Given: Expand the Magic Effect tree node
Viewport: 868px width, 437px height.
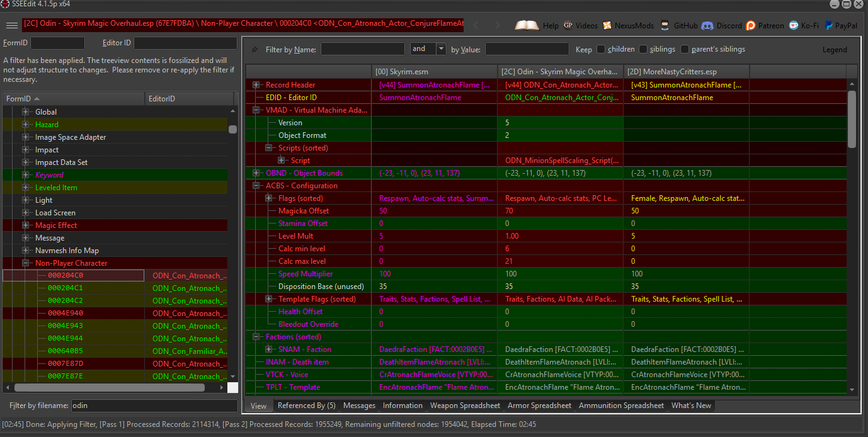Looking at the screenshot, I should coord(26,225).
